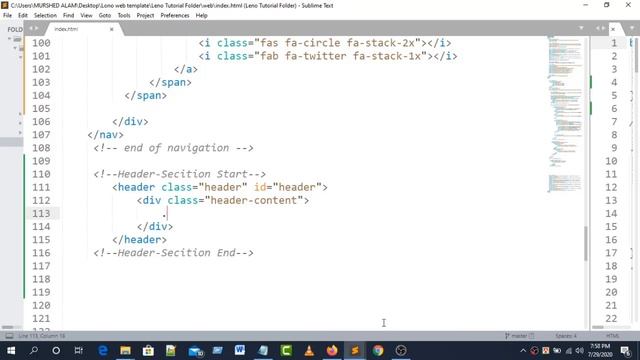Change indentation via Spaces: 4
640x360 pixels.
566,336
